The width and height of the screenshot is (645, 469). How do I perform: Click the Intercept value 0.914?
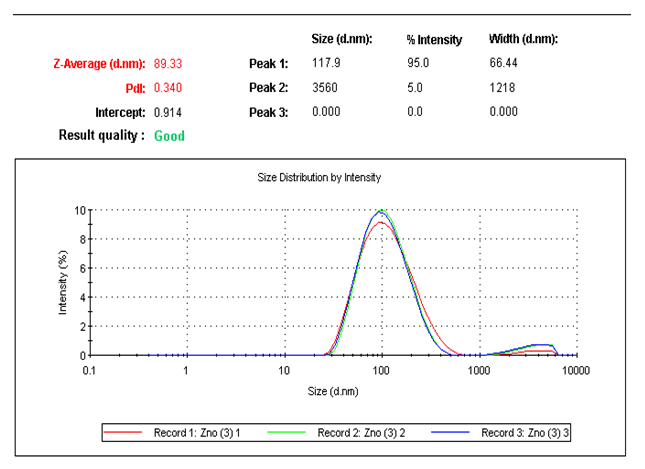(x=168, y=112)
